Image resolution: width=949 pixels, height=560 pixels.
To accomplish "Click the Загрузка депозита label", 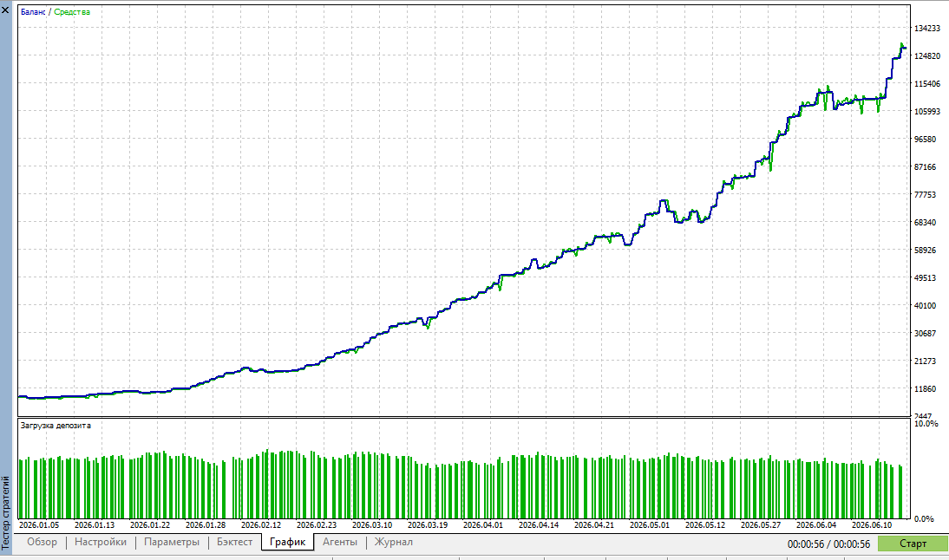I will 56,425.
